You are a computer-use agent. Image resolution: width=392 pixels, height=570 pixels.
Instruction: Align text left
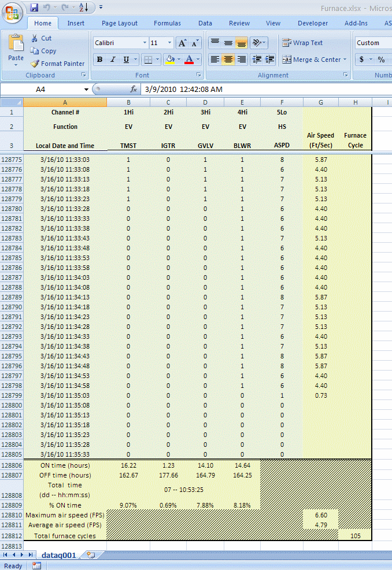point(215,59)
